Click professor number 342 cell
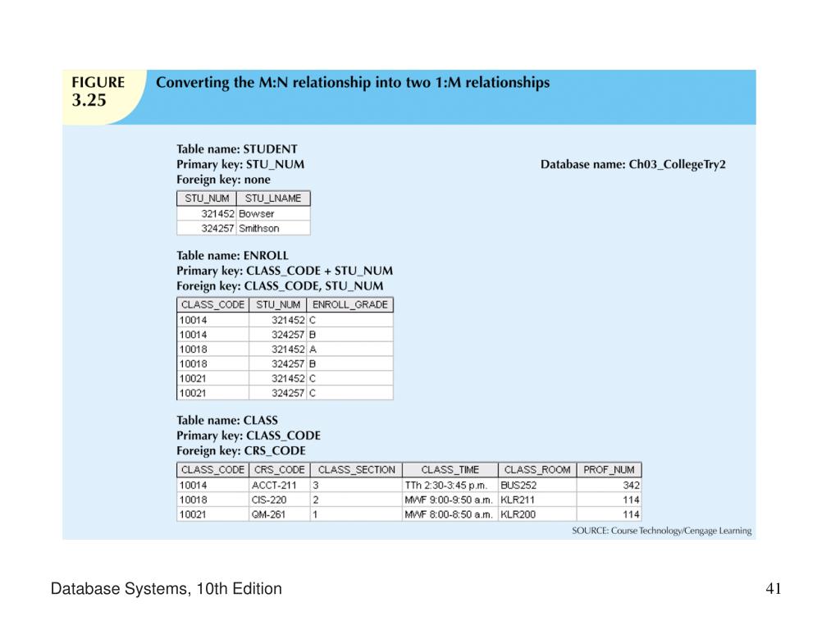Image resolution: width=840 pixels, height=630 pixels. coord(609,485)
